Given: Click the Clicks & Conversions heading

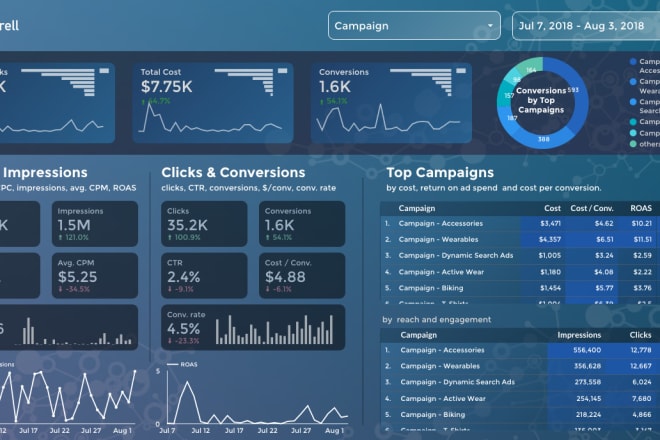Looking at the screenshot, I should coord(233,173).
